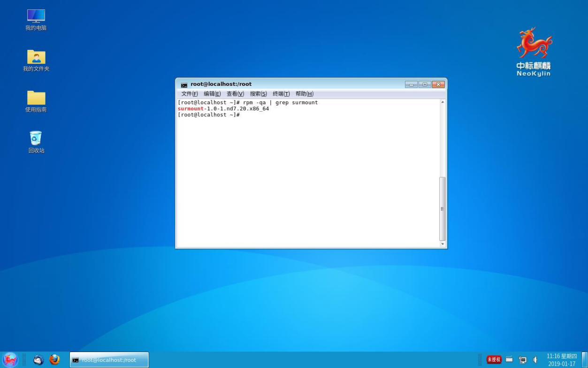Image resolution: width=588 pixels, height=368 pixels.
Task: Click the network connection tray icon
Action: click(522, 360)
